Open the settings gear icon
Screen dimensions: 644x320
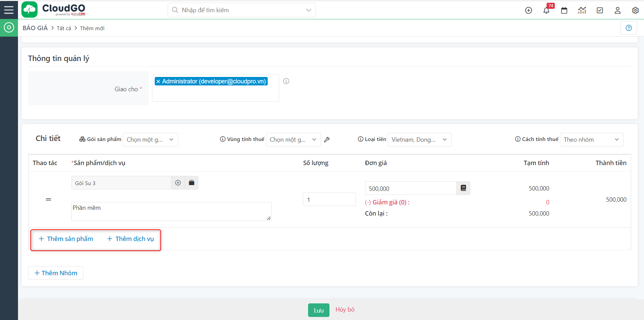[x=635, y=11]
